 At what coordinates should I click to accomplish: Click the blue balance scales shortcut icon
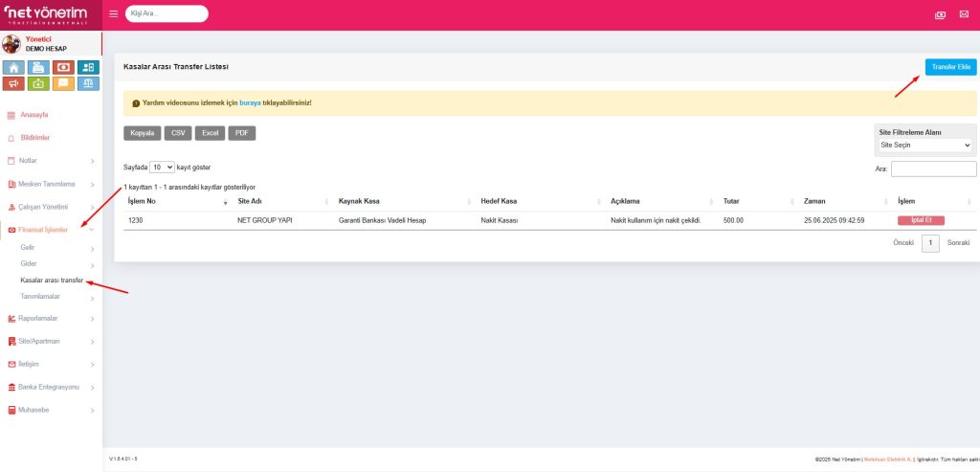(88, 83)
